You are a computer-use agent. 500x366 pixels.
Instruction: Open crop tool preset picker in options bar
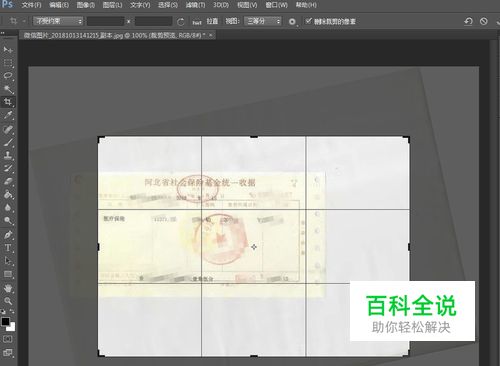tap(16, 21)
